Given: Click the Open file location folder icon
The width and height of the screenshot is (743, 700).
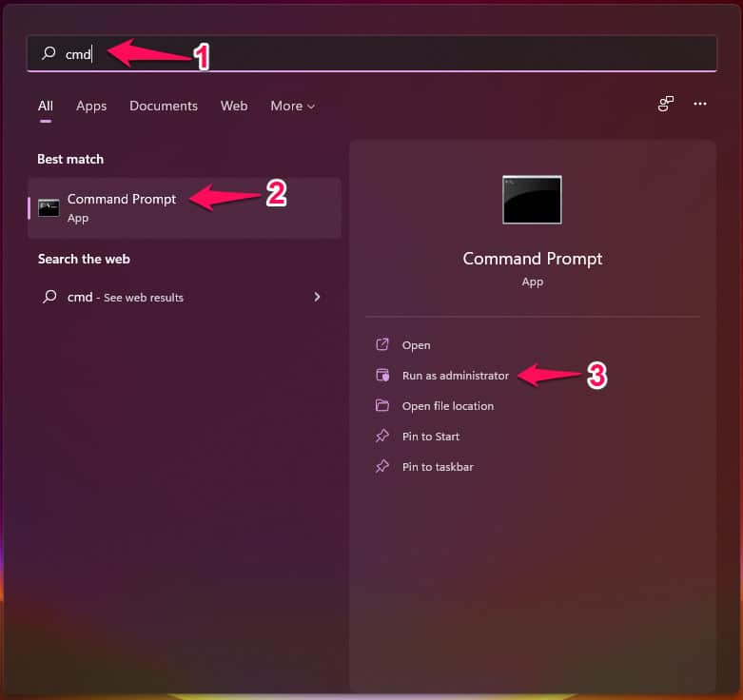Looking at the screenshot, I should pos(382,405).
